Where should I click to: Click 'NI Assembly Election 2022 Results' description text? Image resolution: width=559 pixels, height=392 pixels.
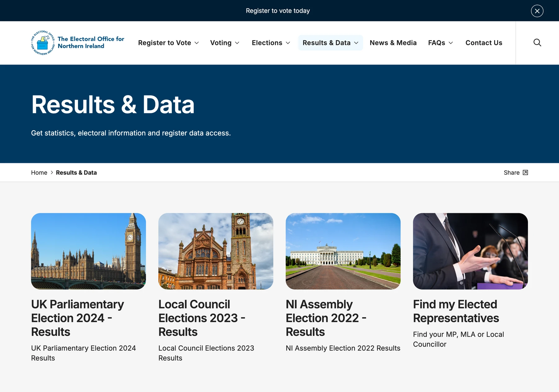343,348
